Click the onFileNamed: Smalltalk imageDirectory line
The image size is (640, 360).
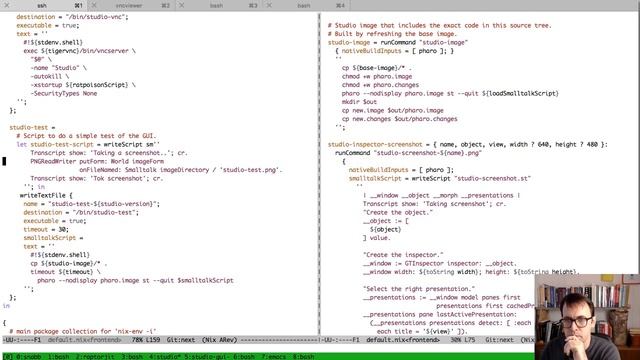181,169
